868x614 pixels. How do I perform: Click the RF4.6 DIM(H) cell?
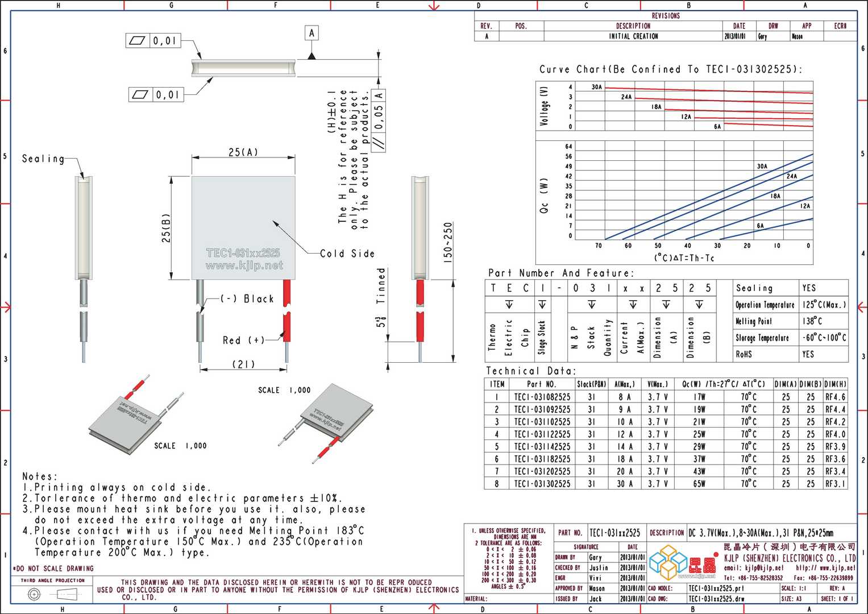pos(835,397)
